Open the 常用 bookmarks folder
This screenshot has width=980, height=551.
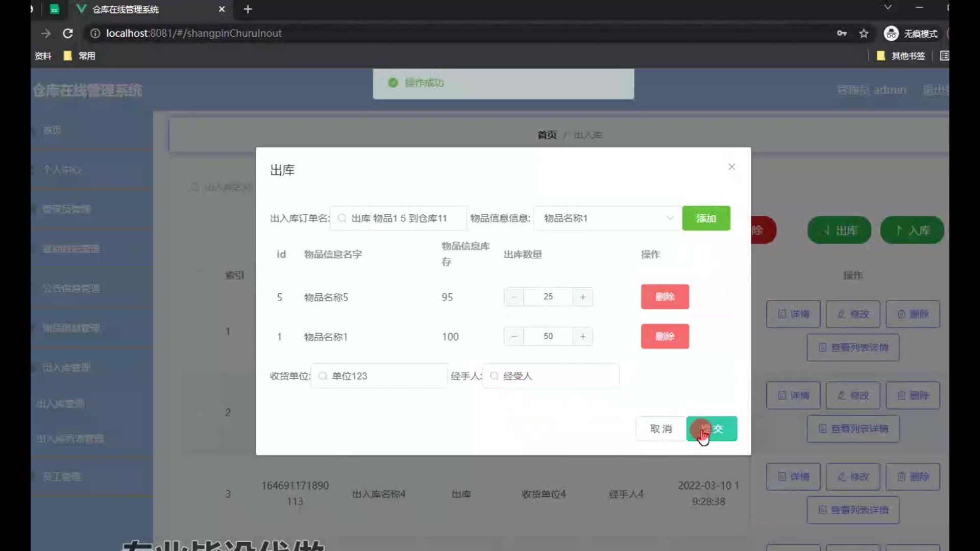point(80,56)
